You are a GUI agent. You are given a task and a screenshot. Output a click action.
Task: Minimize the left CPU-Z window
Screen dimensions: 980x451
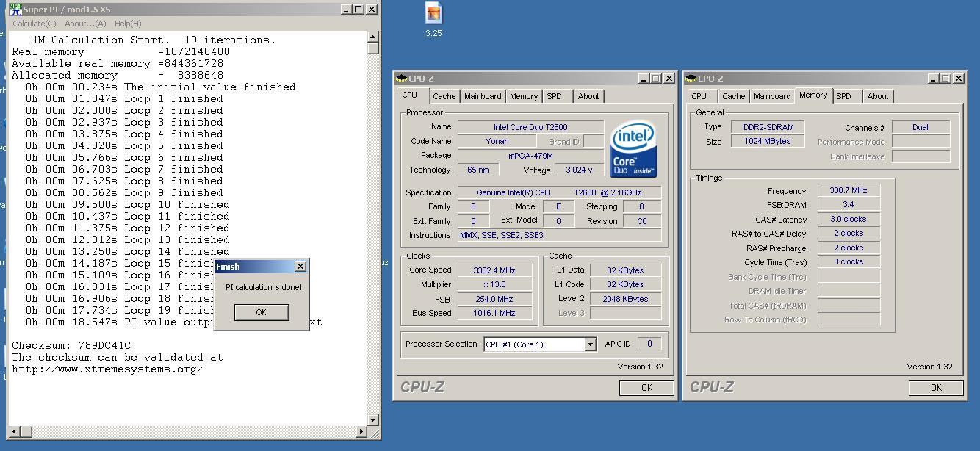click(644, 79)
